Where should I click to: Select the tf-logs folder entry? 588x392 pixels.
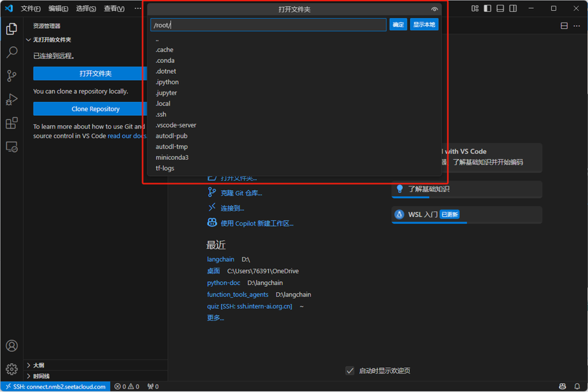[x=294, y=168]
